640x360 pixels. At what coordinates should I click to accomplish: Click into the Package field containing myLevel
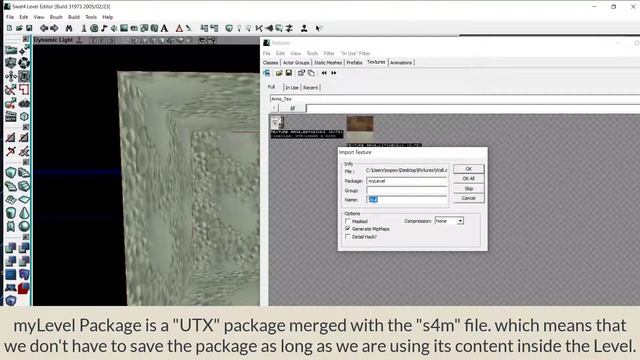[407, 181]
